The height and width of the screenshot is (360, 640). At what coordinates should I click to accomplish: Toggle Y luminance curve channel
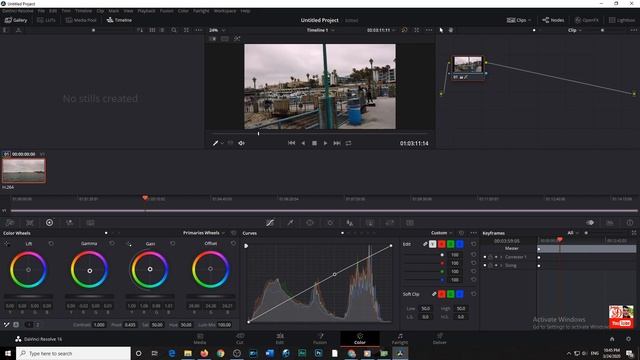tap(433, 244)
